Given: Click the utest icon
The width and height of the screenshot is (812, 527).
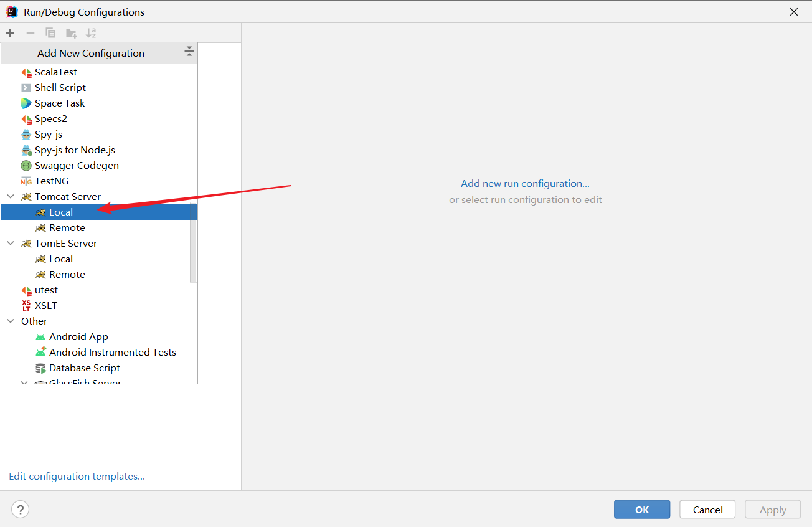Looking at the screenshot, I should [26, 290].
